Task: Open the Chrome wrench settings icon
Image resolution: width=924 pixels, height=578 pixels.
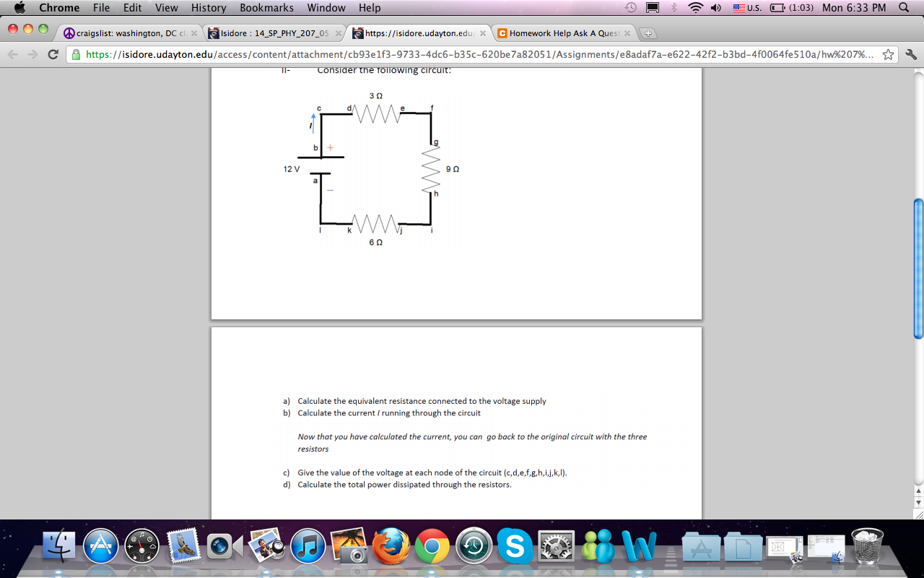Action: pos(911,53)
